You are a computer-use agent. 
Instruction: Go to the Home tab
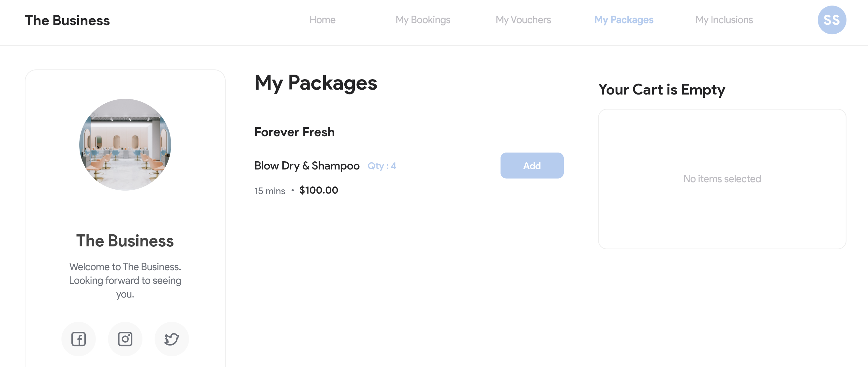322,20
